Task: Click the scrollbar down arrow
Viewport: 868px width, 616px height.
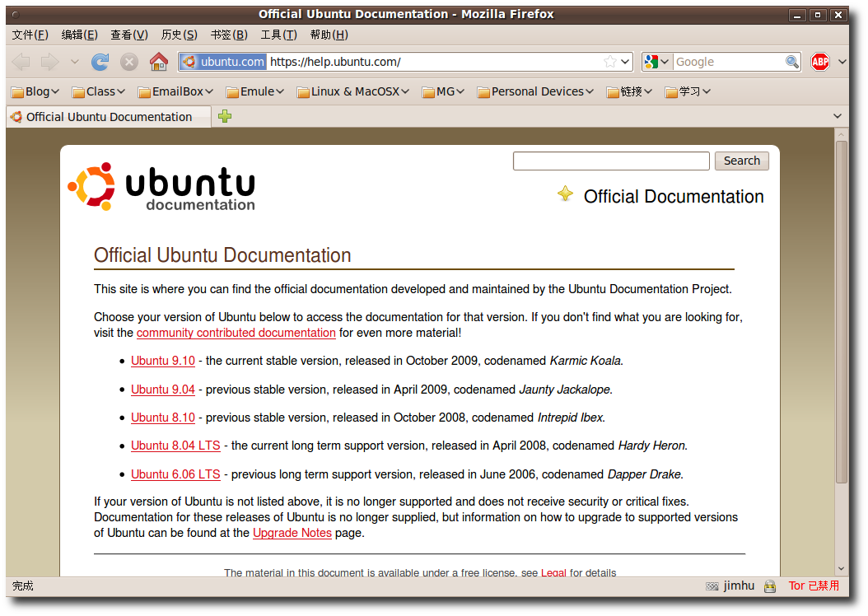Action: coord(842,568)
